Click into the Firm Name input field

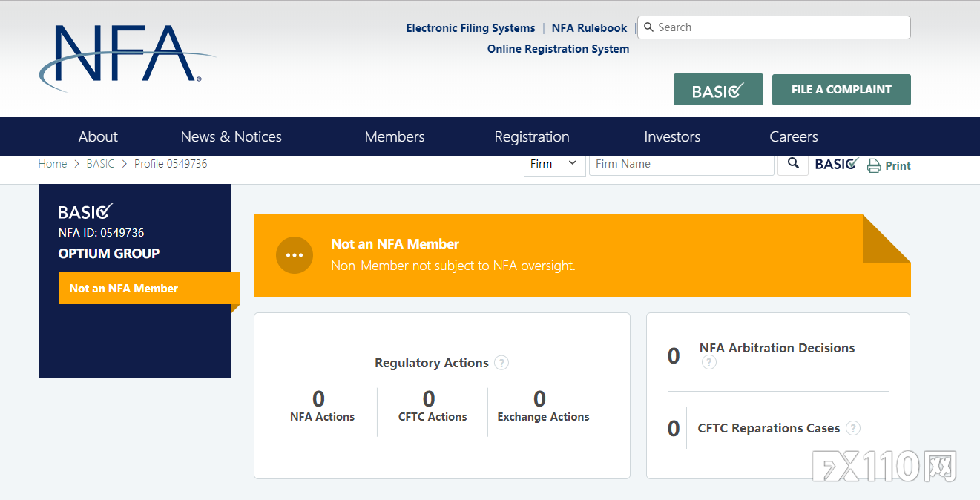point(681,164)
